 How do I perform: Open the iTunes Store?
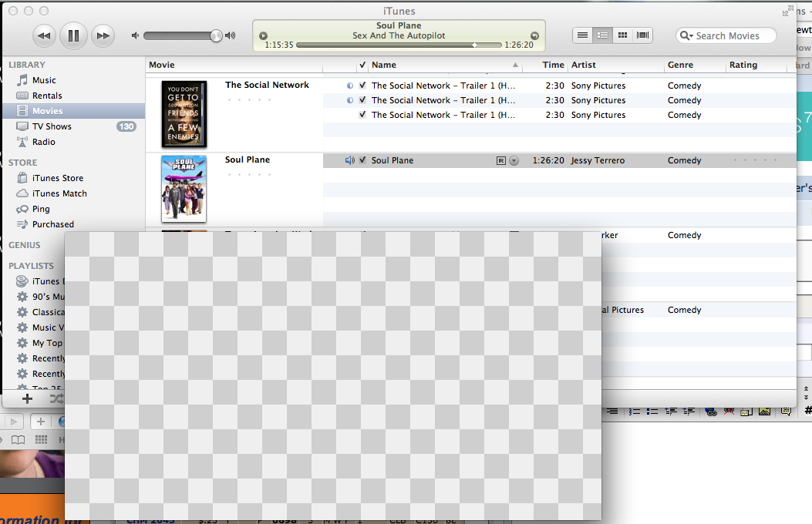pyautogui.click(x=58, y=178)
